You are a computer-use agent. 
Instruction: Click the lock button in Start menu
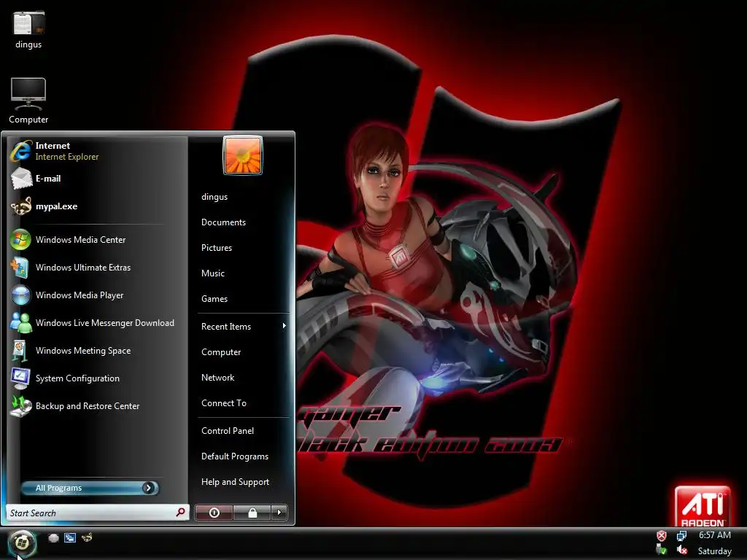[x=252, y=513]
